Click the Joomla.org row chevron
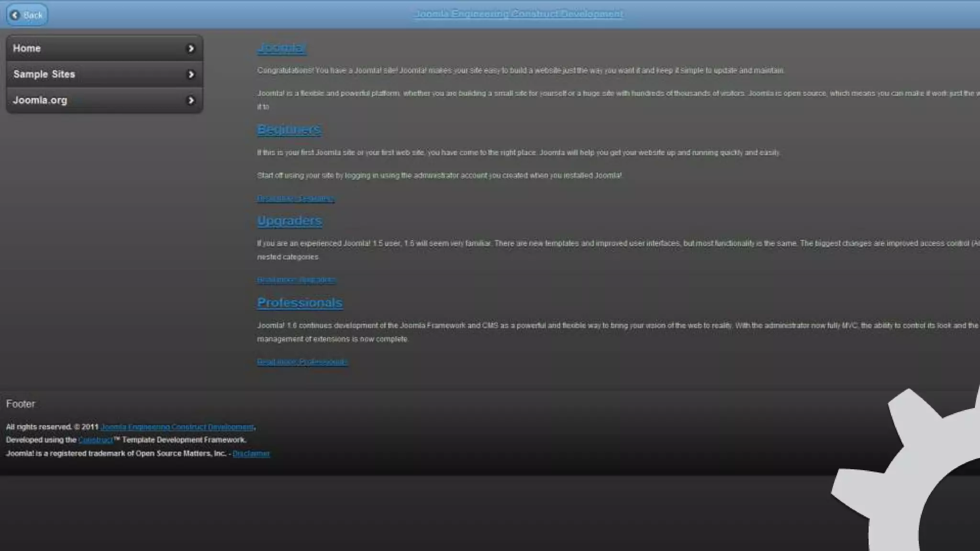980x551 pixels. pos(191,100)
